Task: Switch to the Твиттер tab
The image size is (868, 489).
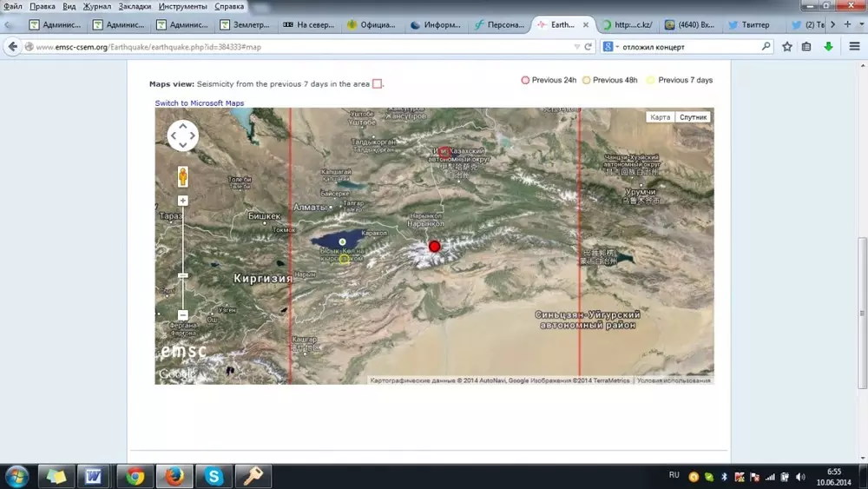Action: pyautogui.click(x=748, y=24)
